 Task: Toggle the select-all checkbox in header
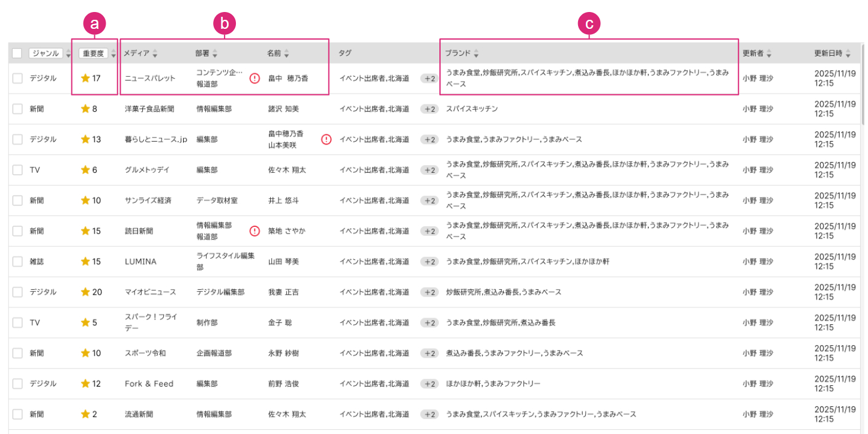tap(17, 53)
